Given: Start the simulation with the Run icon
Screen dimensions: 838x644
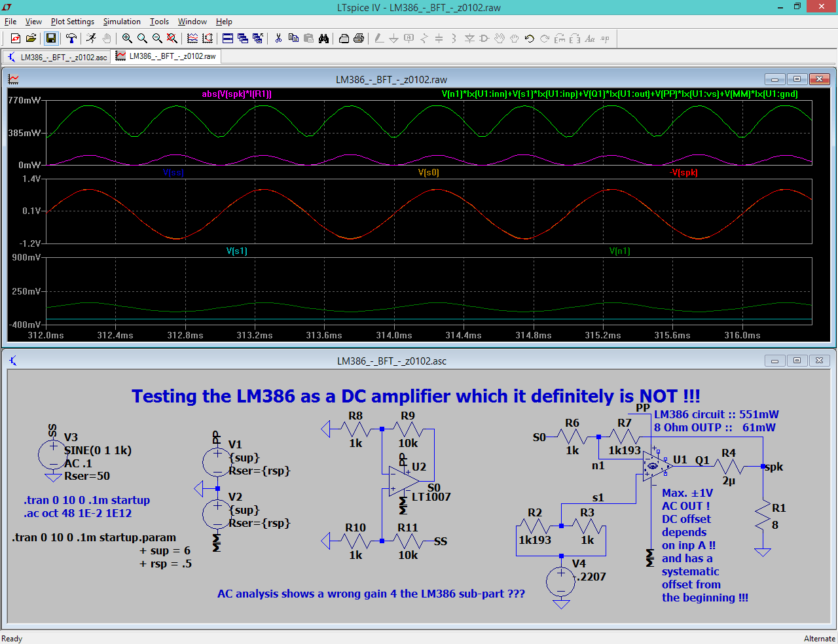Looking at the screenshot, I should [91, 39].
